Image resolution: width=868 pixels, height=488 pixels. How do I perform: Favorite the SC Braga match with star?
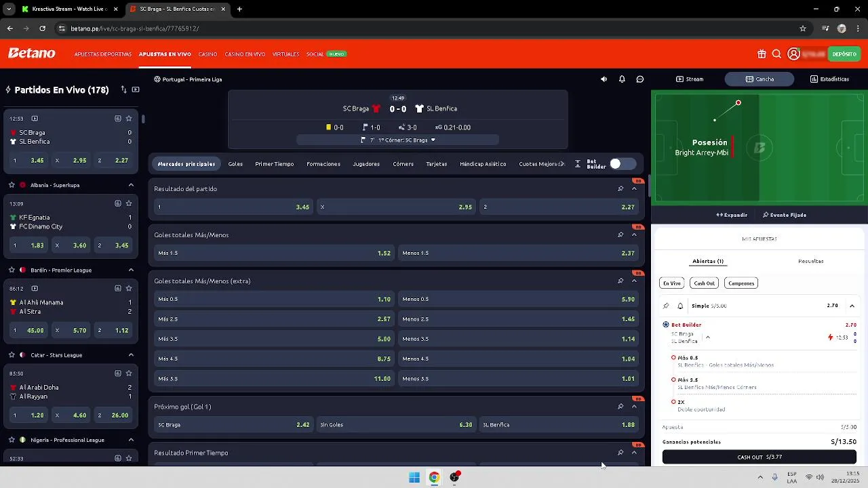coord(129,119)
